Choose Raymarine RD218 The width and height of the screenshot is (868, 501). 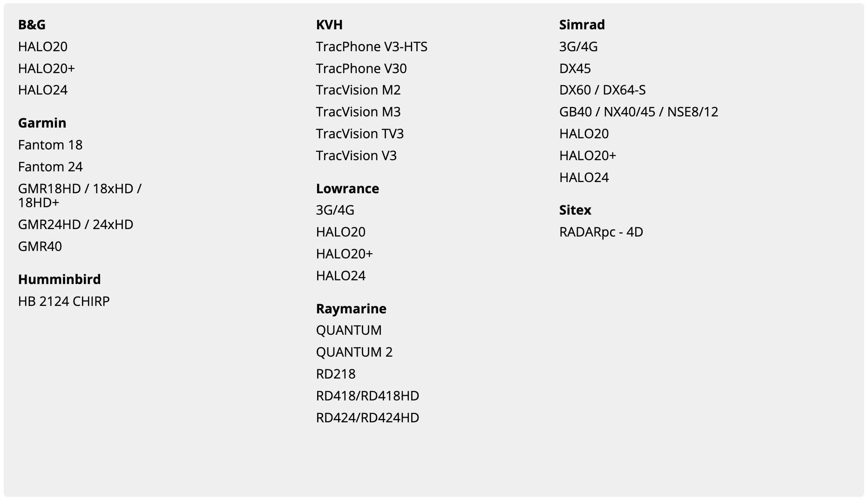tap(336, 374)
